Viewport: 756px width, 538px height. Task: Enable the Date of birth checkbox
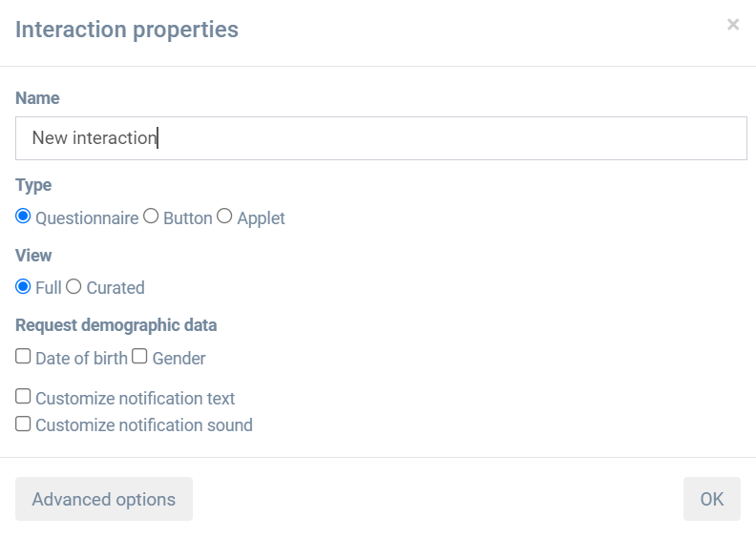coord(24,357)
